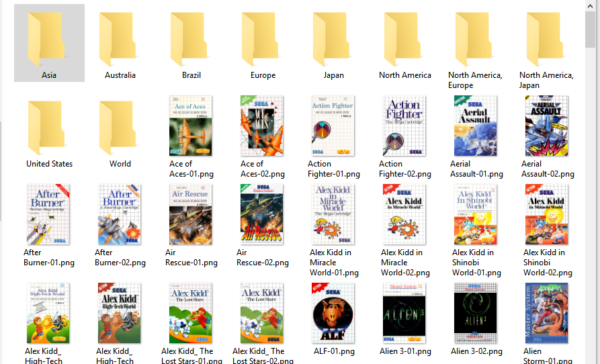
Task: Select ALF-01.png cover thumbnail
Action: [x=333, y=313]
